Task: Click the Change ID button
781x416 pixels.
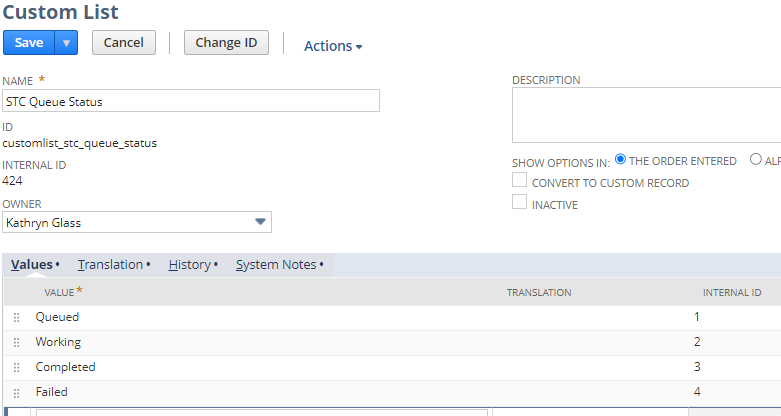Action: 226,42
